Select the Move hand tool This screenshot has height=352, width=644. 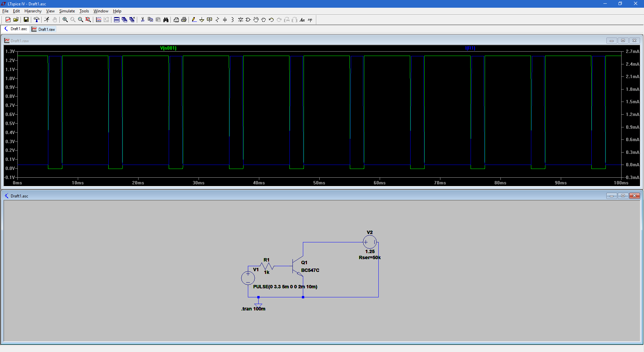coord(256,20)
